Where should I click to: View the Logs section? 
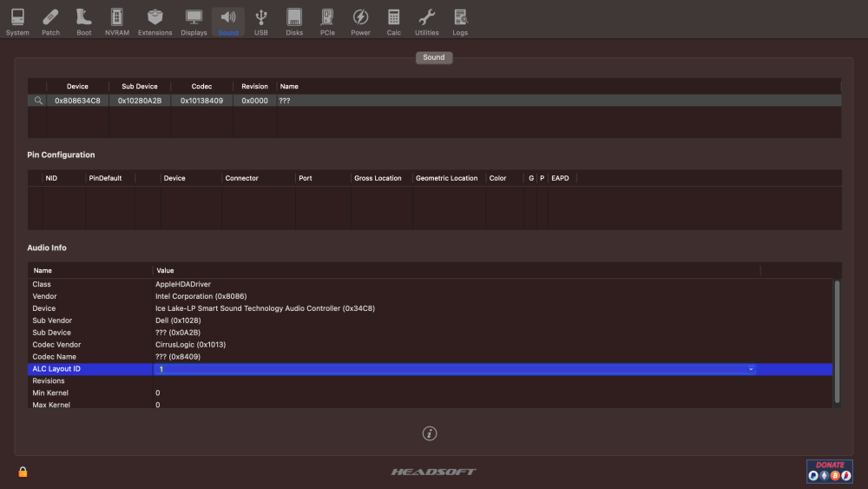[x=460, y=23]
